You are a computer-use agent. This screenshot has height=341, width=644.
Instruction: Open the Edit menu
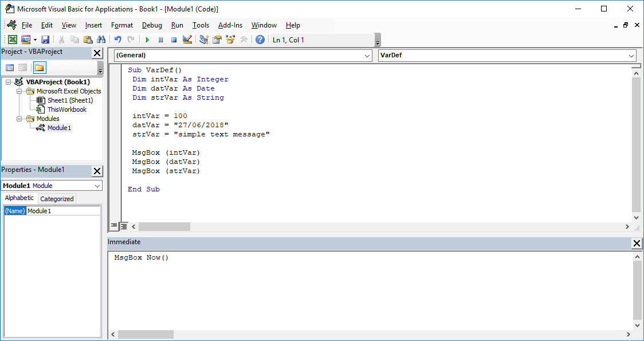47,25
